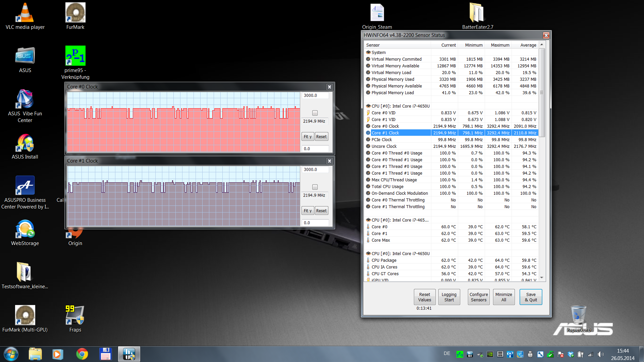This screenshot has height=362, width=644.
Task: Open the FurMark desktop shortcut
Action: click(x=75, y=13)
